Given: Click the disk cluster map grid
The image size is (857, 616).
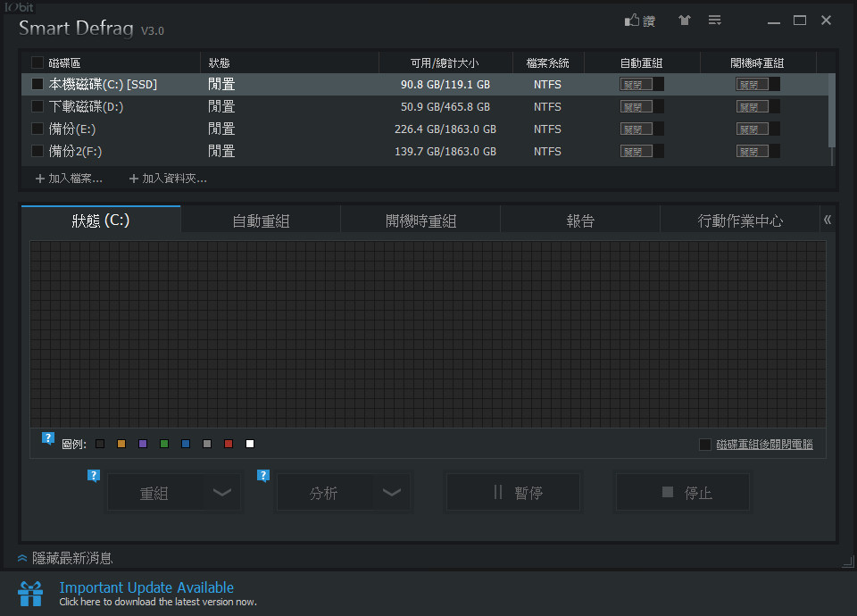Looking at the screenshot, I should pos(428,335).
